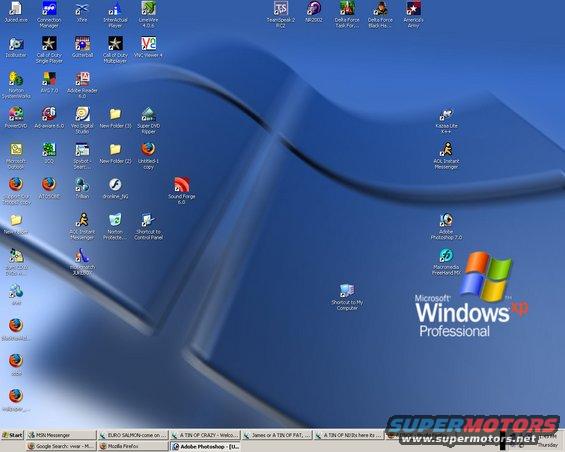565x452 pixels.
Task: Open the Xfire desktop shortcut
Action: click(82, 12)
